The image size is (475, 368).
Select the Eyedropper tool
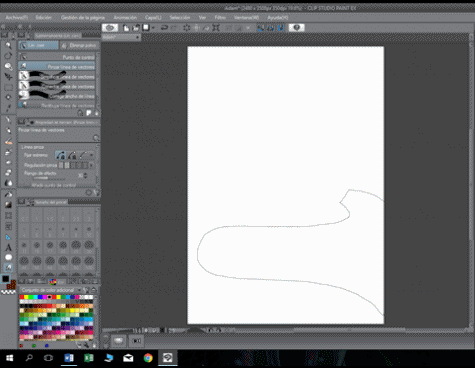pos(8,108)
